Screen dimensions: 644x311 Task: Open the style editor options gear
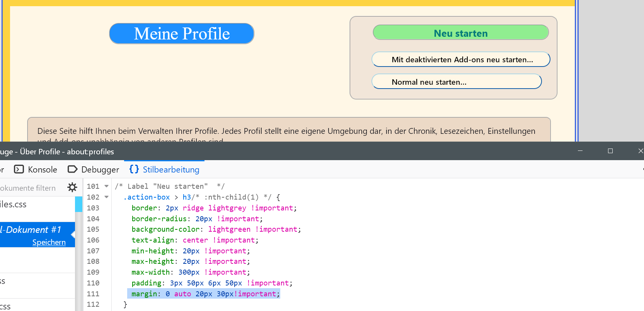72,188
